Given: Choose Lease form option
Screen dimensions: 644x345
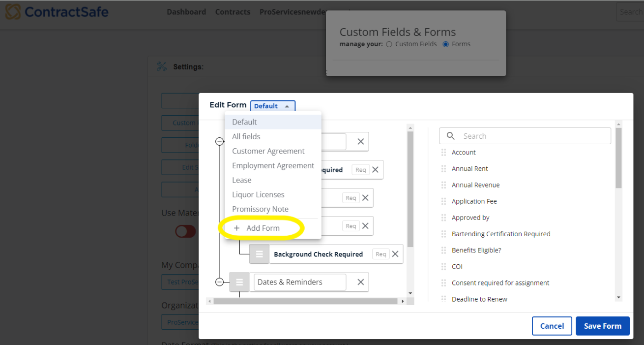Looking at the screenshot, I should tap(273, 180).
